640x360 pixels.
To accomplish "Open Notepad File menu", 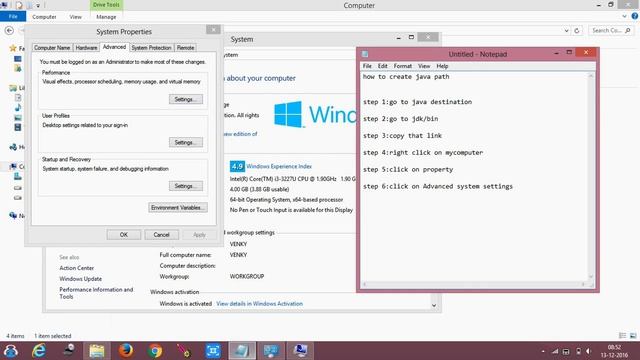I will pyautogui.click(x=367, y=66).
